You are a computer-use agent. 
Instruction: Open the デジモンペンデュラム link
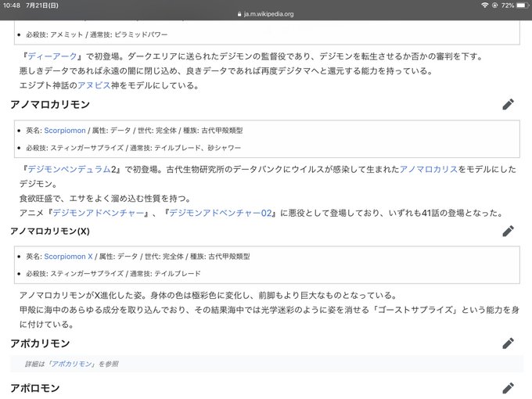click(69, 169)
